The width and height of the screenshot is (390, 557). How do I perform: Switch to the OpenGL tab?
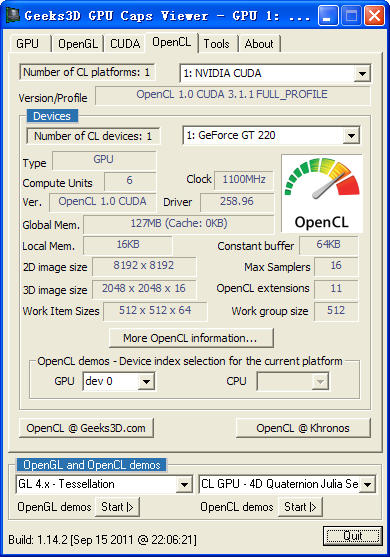(x=78, y=44)
